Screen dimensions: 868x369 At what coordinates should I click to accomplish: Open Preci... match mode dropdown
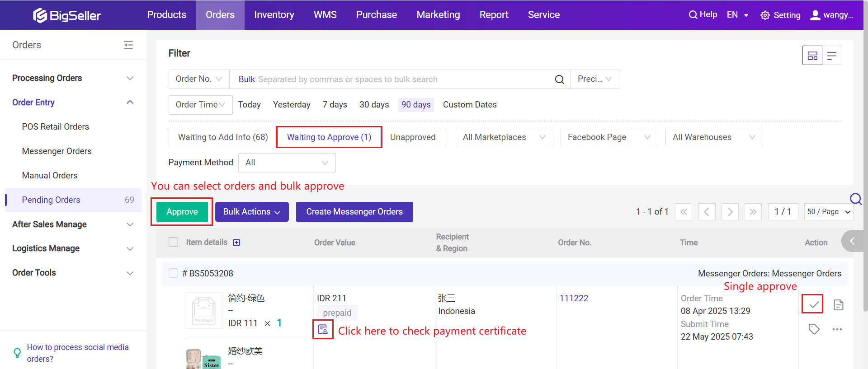tap(594, 79)
